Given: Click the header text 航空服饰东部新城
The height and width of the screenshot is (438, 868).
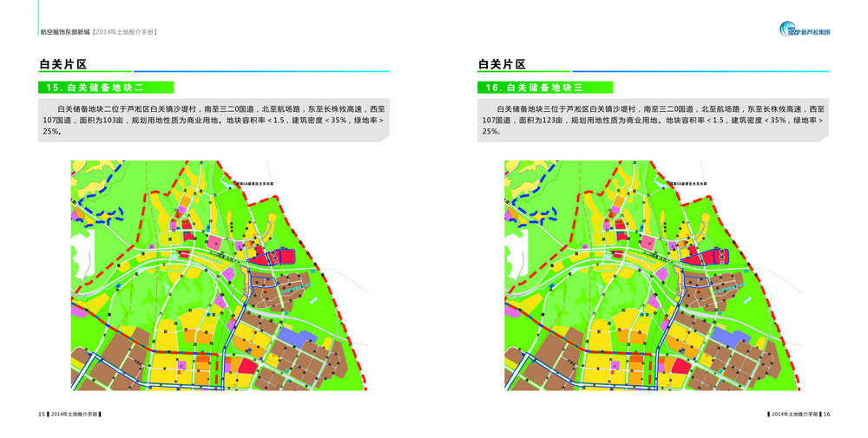Looking at the screenshot, I should (x=65, y=32).
